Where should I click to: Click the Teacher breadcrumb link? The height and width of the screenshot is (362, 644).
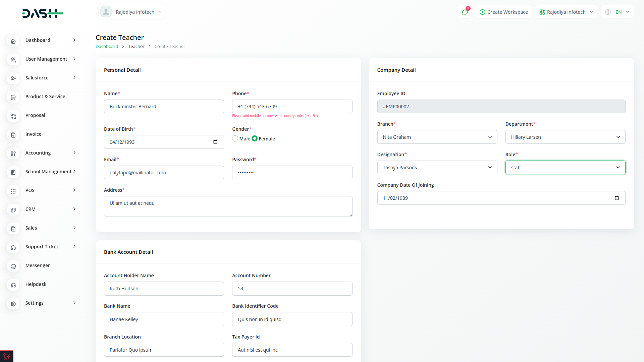click(x=136, y=46)
